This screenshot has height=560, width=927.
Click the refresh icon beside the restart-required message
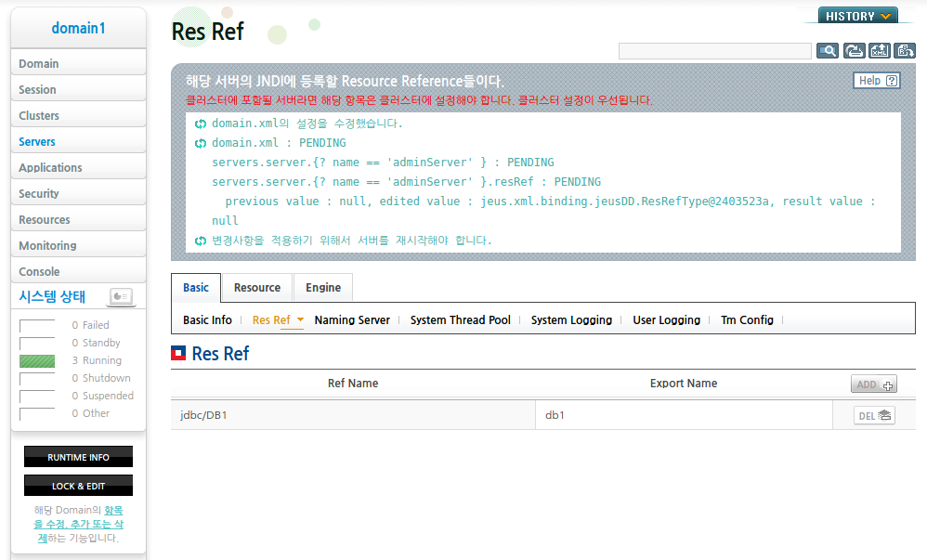(x=201, y=241)
